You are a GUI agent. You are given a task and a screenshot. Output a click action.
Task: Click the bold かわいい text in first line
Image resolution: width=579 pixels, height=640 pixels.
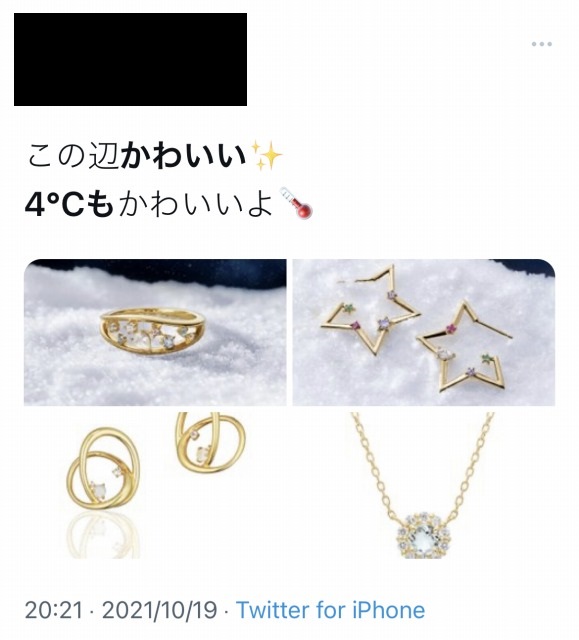tap(184, 156)
